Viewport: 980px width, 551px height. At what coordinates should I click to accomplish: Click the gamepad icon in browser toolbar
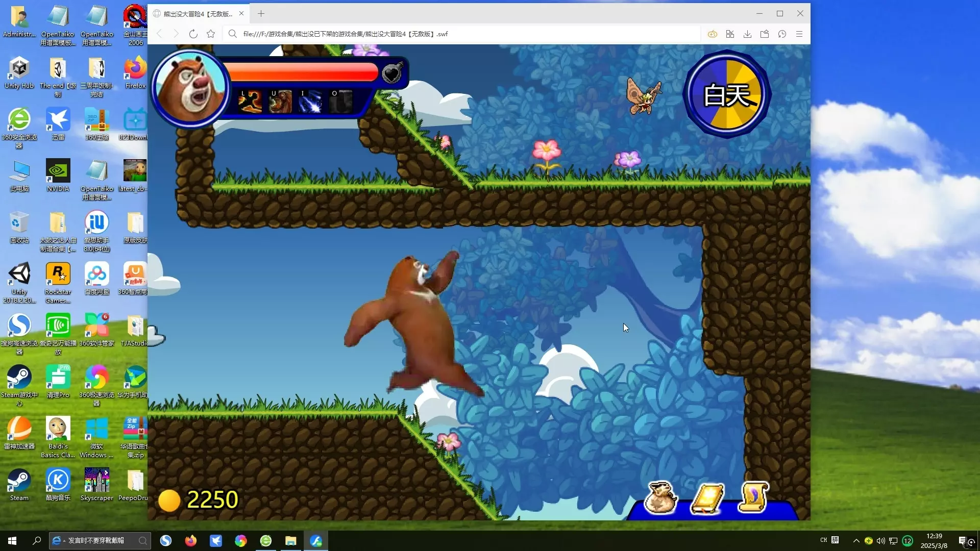(x=713, y=34)
